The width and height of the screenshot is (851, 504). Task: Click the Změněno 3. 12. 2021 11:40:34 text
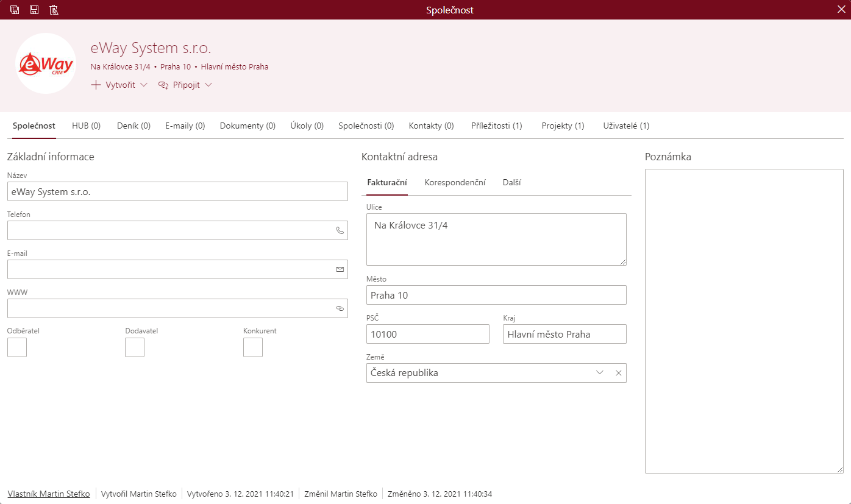440,494
